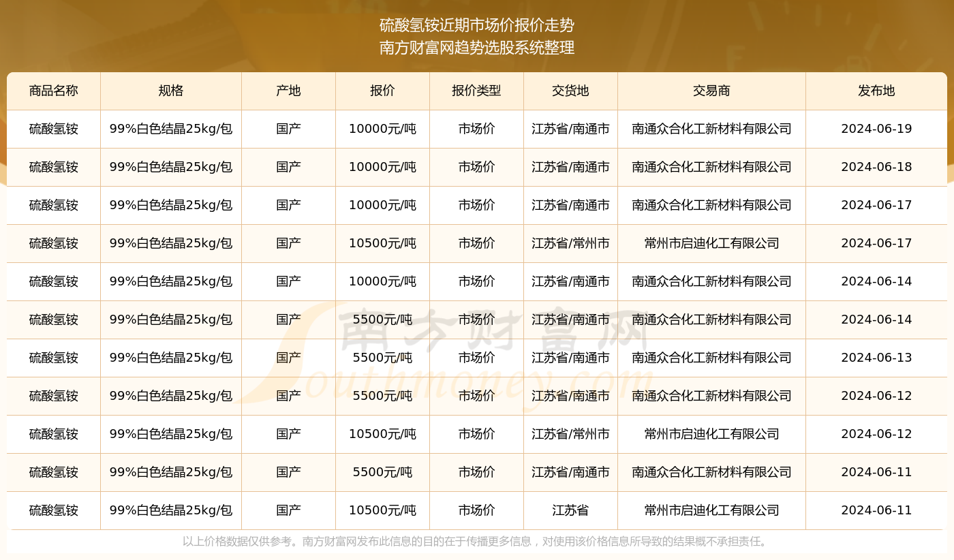Click the 江苏省 cell without a city
954x560 pixels.
click(570, 510)
